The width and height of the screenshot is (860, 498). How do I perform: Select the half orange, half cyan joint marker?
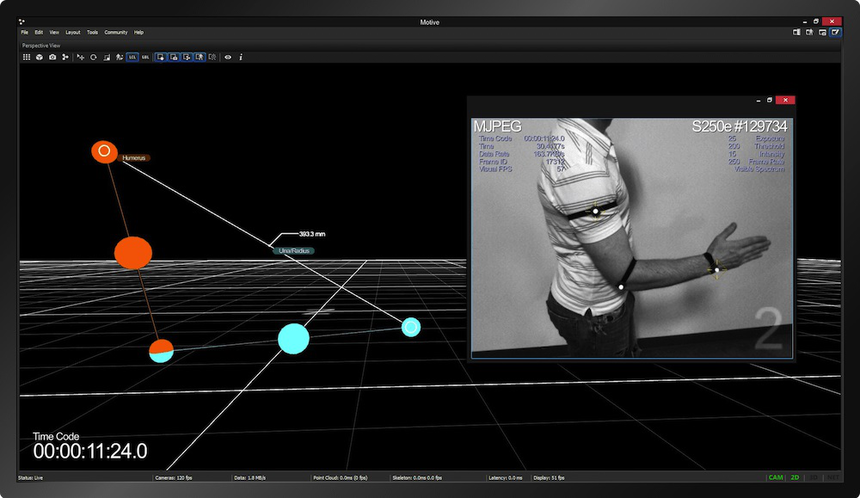point(161,351)
